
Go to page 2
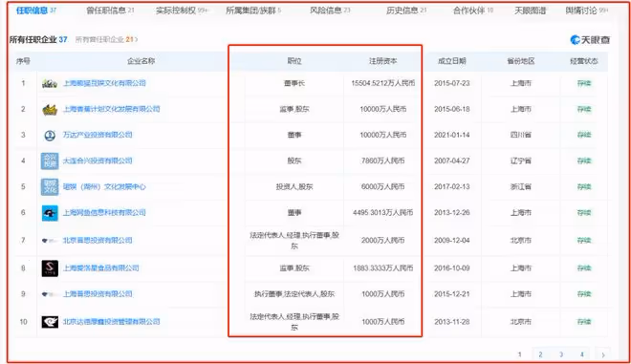(x=540, y=354)
